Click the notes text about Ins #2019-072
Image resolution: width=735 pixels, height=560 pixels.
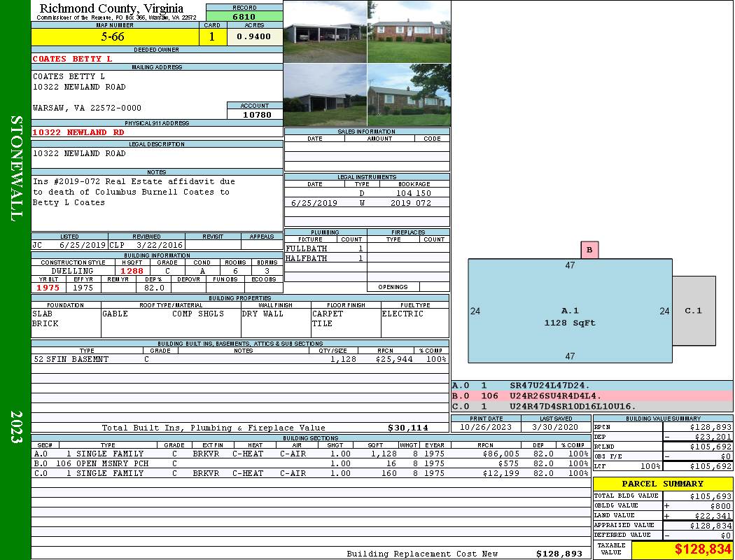(x=134, y=192)
